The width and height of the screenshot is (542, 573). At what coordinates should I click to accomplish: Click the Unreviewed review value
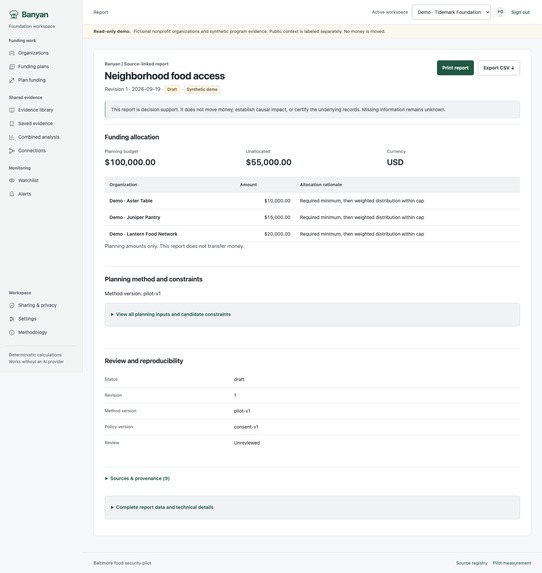click(x=247, y=443)
